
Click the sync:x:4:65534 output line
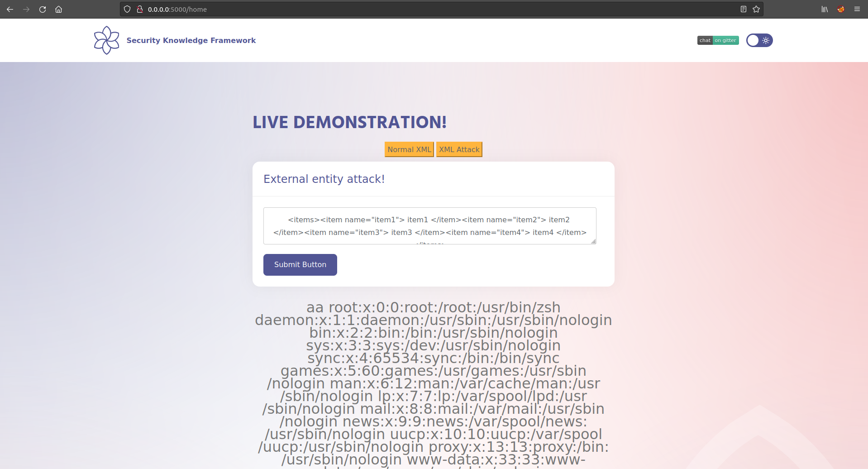tap(434, 358)
